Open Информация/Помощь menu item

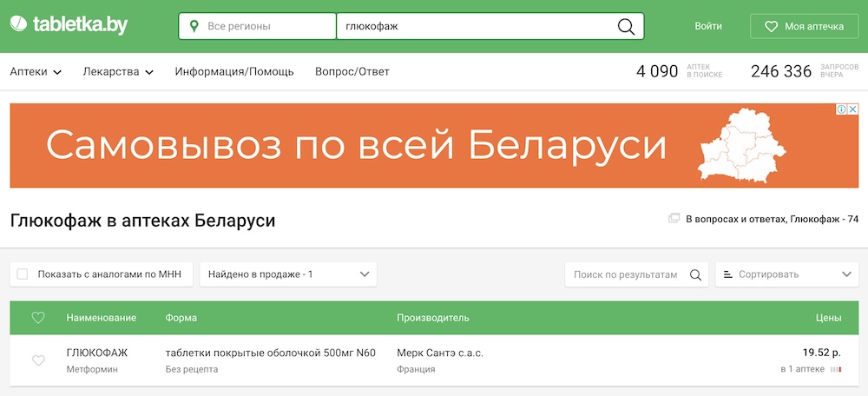(234, 72)
